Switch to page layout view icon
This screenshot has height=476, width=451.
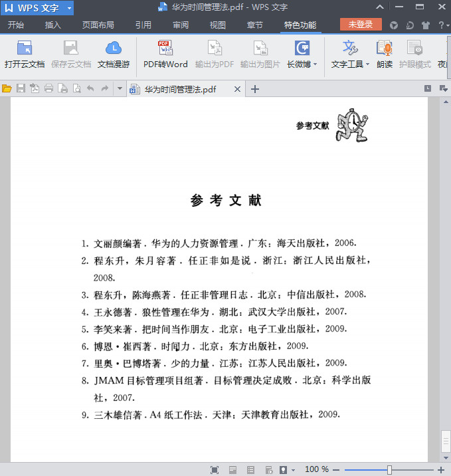tap(232, 470)
